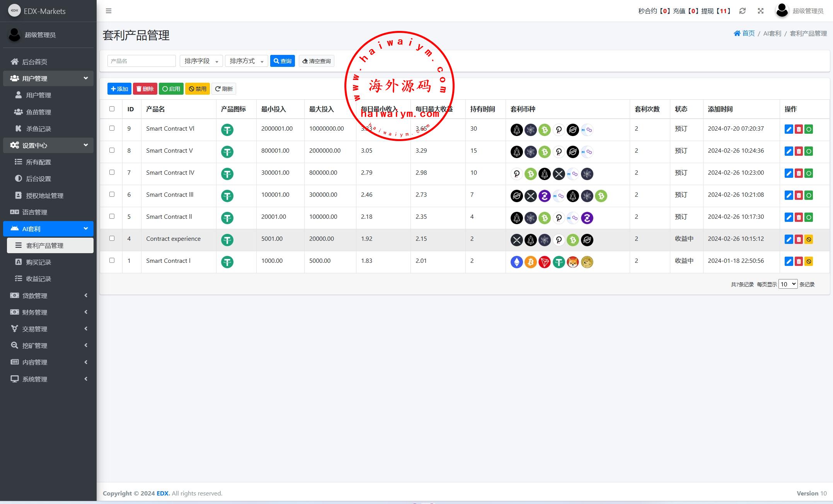Image resolution: width=833 pixels, height=504 pixels.
Task: Click the fullscreen expand icon in header
Action: [x=760, y=11]
